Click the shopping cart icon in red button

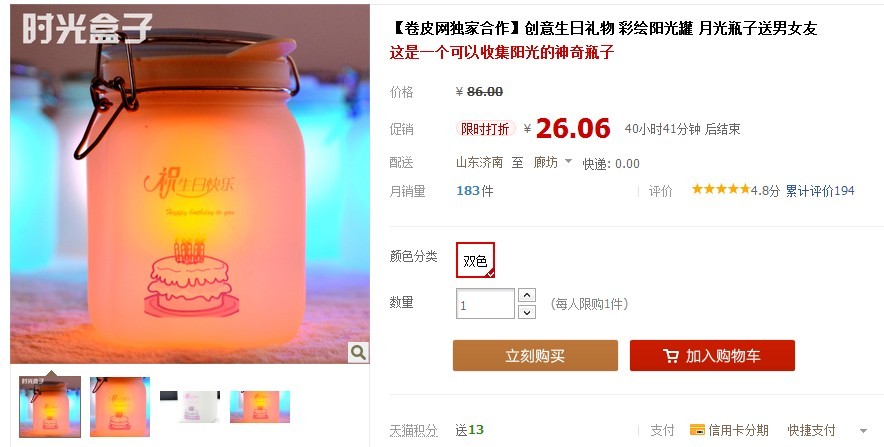coord(670,356)
